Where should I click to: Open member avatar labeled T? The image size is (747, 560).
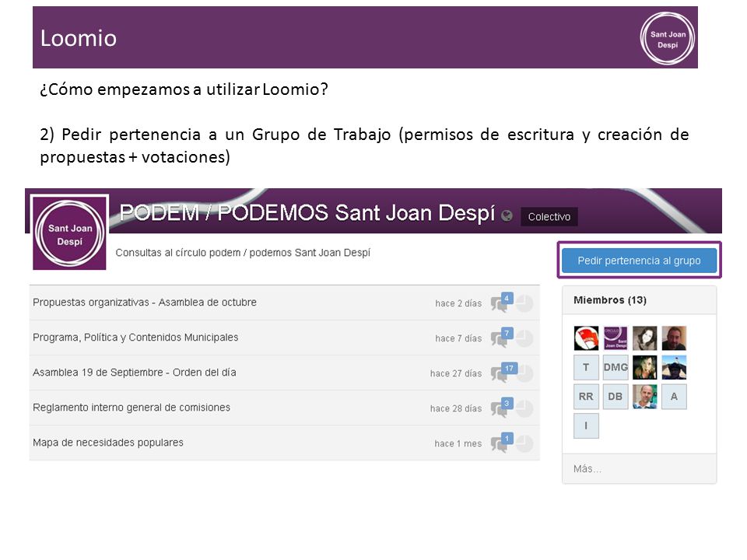pyautogui.click(x=586, y=367)
